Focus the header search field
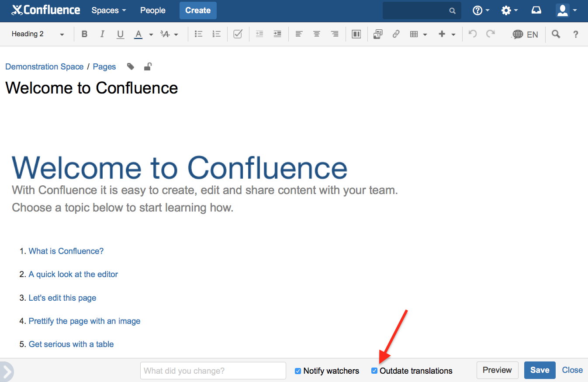The image size is (588, 382). 422,10
